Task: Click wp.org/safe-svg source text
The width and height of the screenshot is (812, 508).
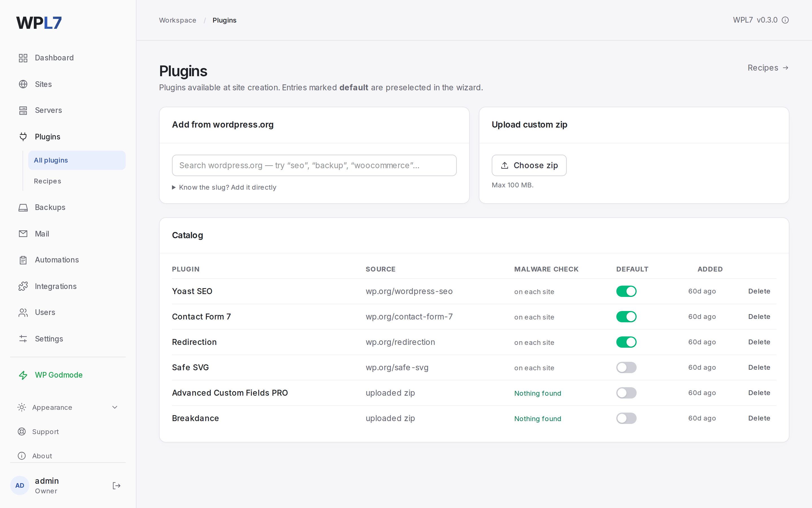Action: [397, 367]
